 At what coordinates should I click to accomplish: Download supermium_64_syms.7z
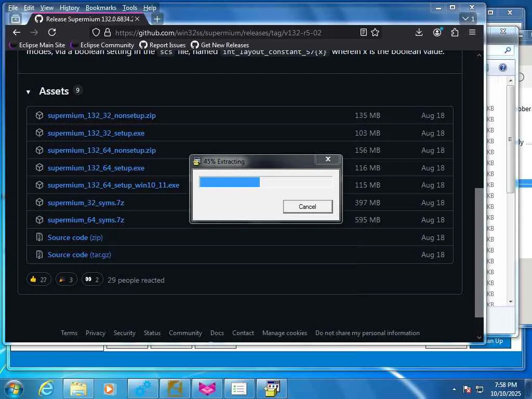pyautogui.click(x=86, y=220)
